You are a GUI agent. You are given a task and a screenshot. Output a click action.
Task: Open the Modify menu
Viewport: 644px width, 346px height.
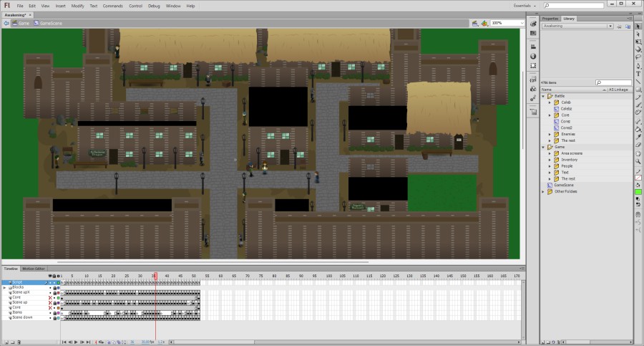click(77, 6)
